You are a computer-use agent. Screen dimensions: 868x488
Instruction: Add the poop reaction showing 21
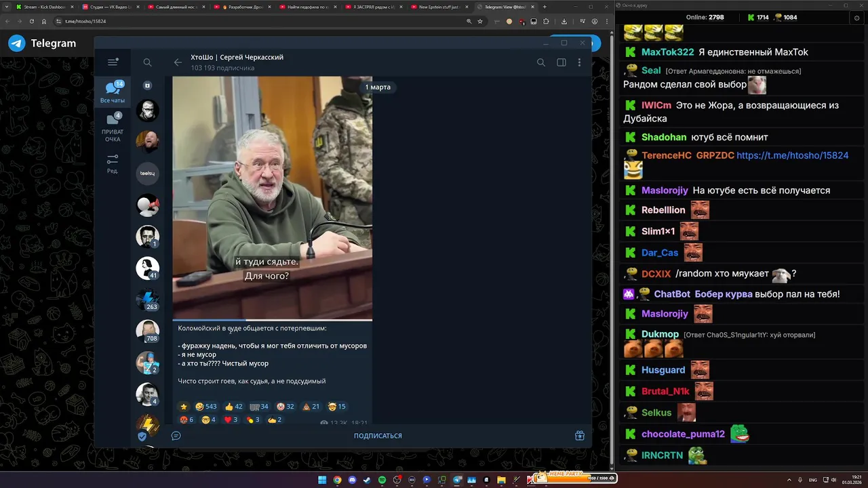pyautogui.click(x=311, y=407)
